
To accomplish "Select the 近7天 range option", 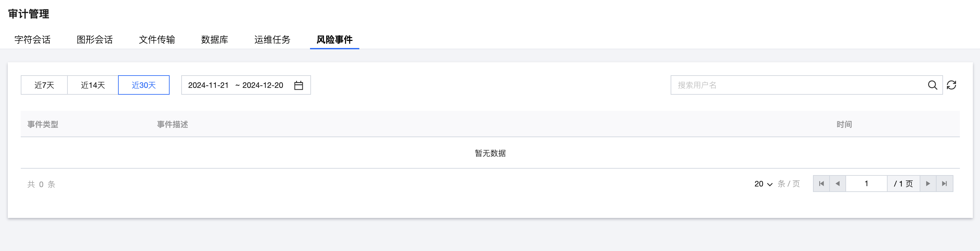I will [x=44, y=85].
